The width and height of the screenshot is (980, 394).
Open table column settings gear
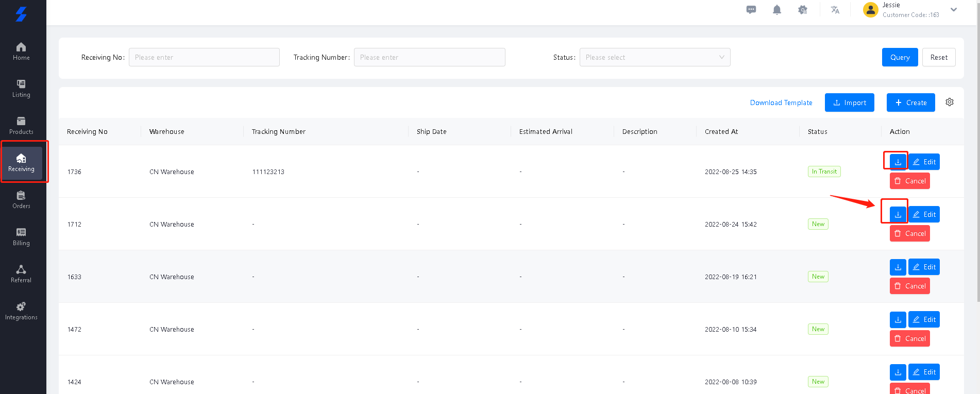coord(950,102)
